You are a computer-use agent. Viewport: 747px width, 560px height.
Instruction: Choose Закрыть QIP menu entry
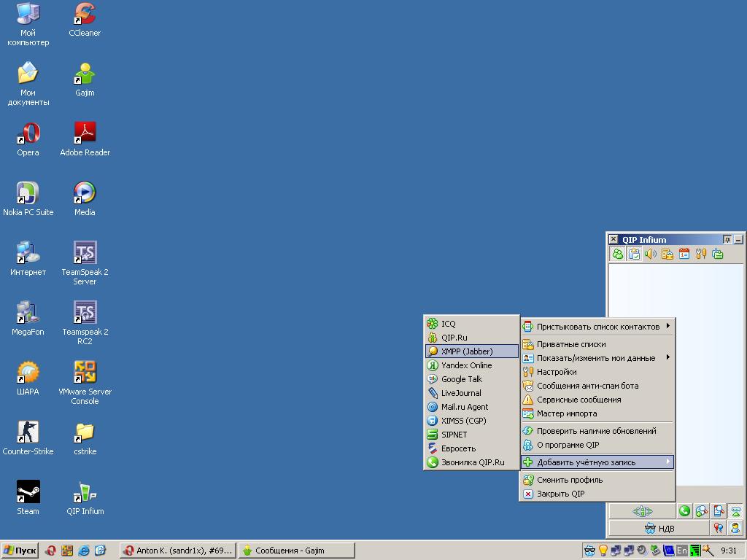click(x=597, y=494)
